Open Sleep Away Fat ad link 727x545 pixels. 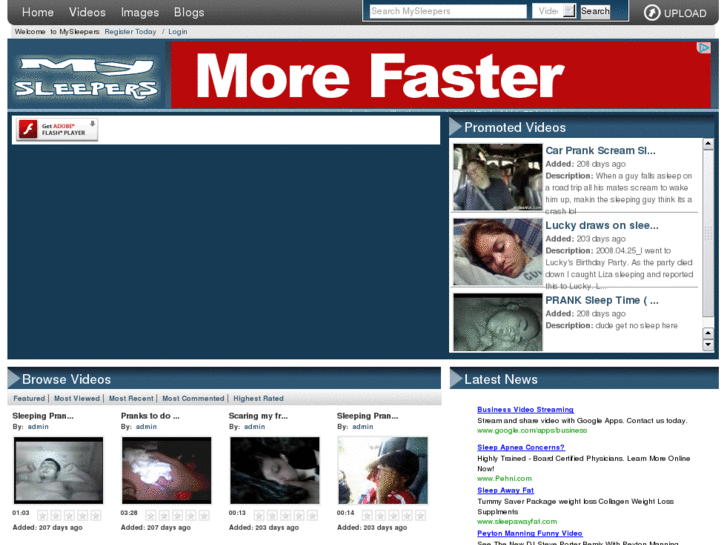[505, 490]
